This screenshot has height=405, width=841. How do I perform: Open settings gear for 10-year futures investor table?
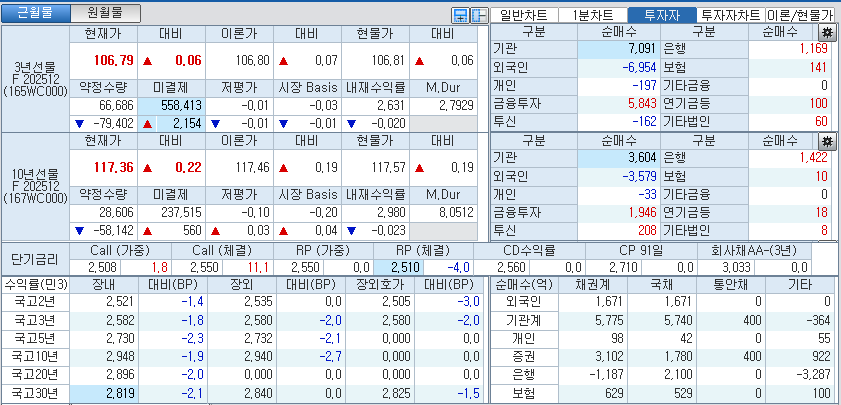[827, 141]
